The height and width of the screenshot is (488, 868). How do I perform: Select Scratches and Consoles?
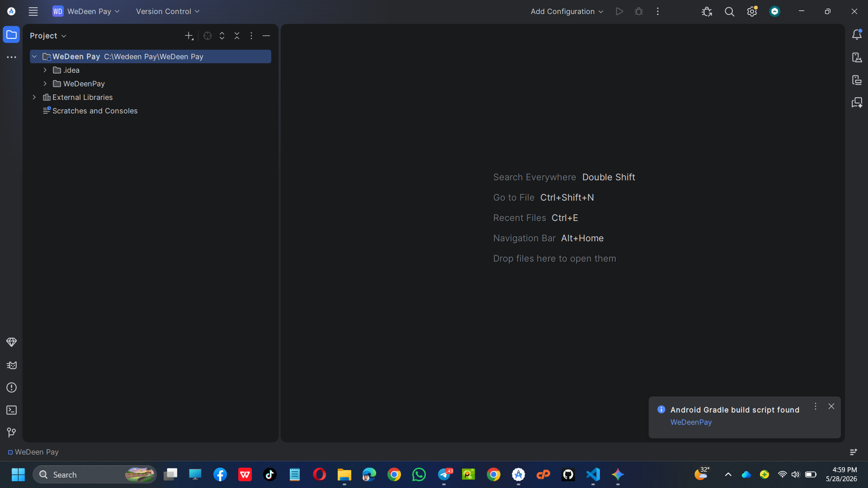151,111
